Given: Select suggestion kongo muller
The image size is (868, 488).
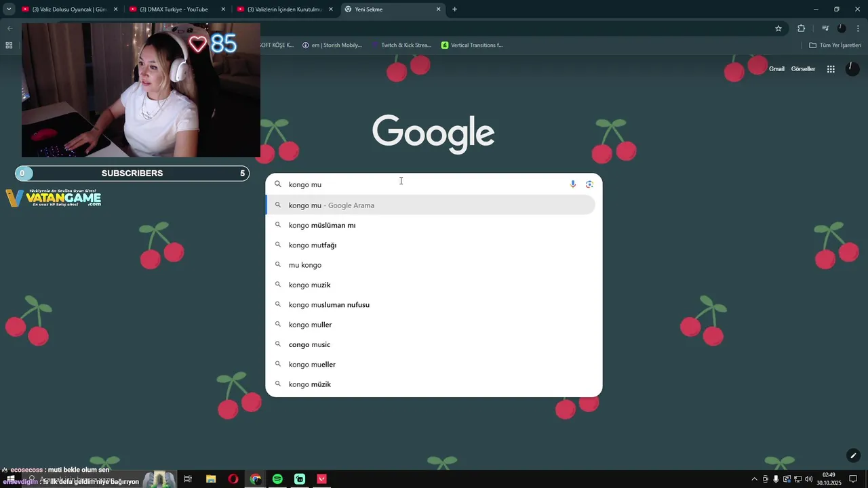Looking at the screenshot, I should coord(431,325).
